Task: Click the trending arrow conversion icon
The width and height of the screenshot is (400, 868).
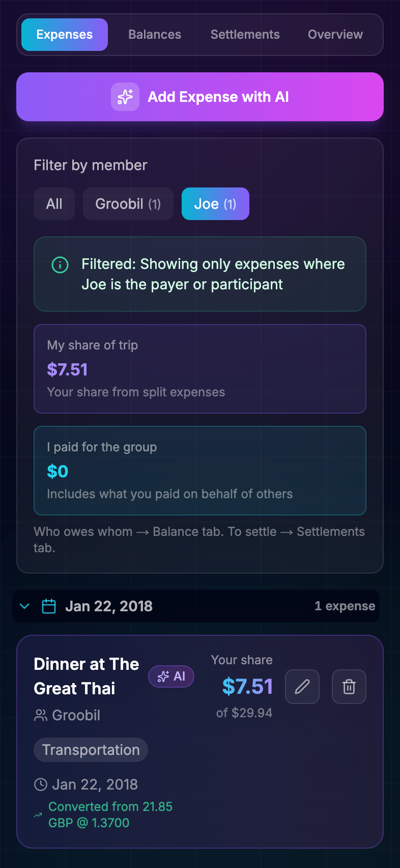Action: [38, 815]
